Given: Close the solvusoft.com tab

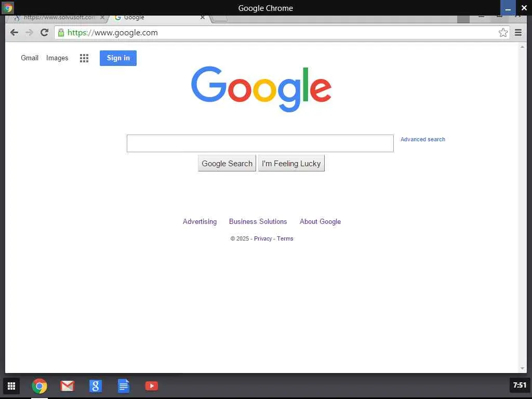Looking at the screenshot, I should [x=102, y=17].
